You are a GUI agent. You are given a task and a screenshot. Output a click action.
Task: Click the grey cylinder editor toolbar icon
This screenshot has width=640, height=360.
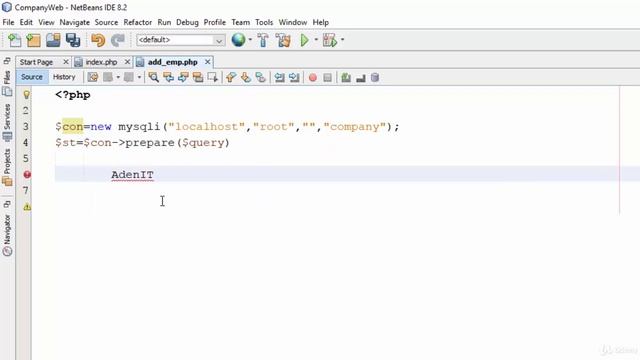point(375,77)
